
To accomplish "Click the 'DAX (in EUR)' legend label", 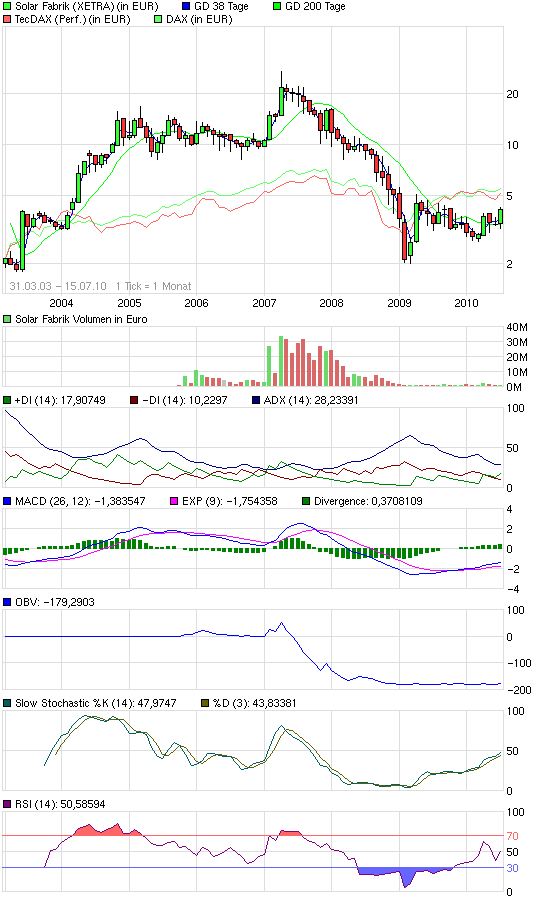I will tap(199, 19).
